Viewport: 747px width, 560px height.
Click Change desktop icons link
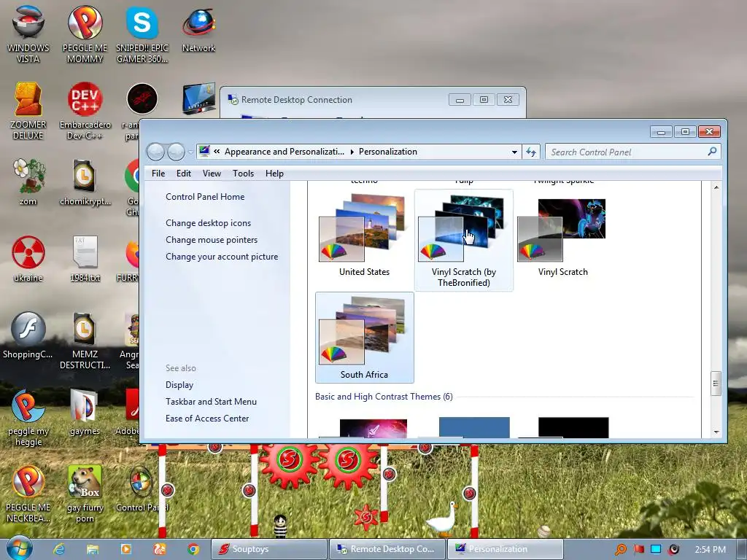(208, 223)
